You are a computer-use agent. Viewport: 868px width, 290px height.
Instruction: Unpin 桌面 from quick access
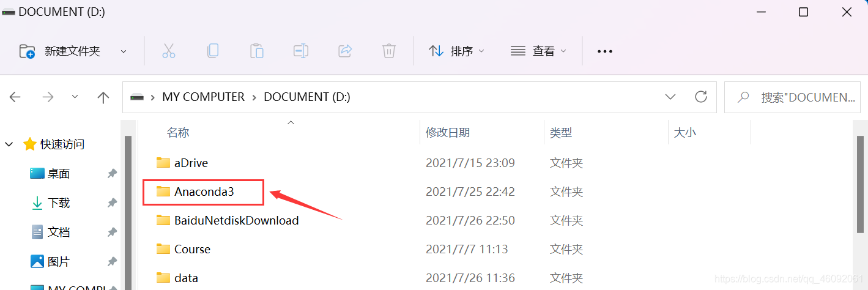112,174
